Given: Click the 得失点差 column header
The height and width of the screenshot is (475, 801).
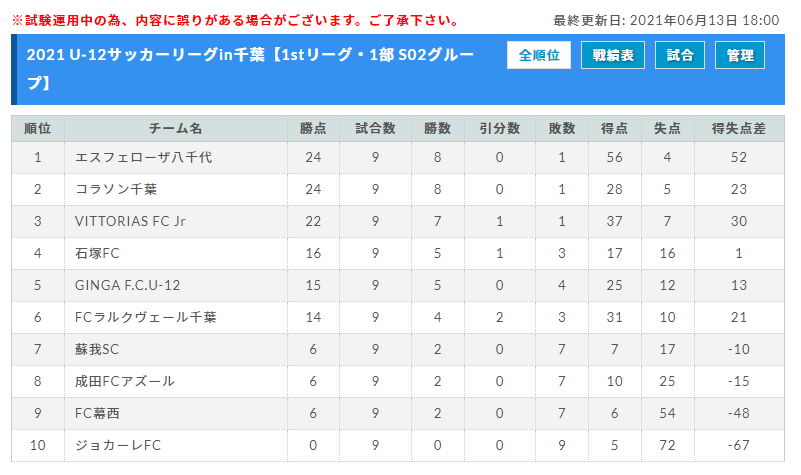Looking at the screenshot, I should point(739,129).
